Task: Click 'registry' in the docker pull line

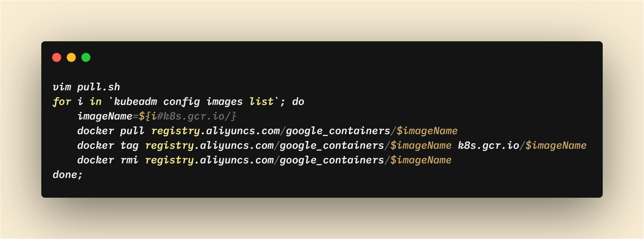Action: [175, 131]
